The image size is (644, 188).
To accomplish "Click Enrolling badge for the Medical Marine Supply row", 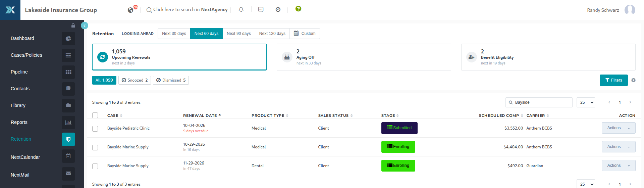I will (x=398, y=147).
